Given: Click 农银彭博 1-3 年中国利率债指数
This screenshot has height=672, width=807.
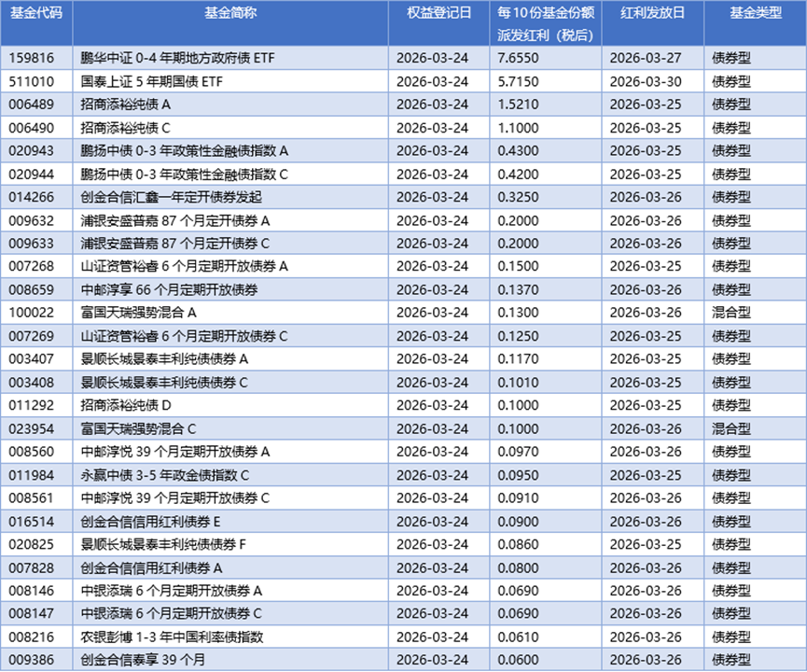Looking at the screenshot, I should [x=172, y=637].
